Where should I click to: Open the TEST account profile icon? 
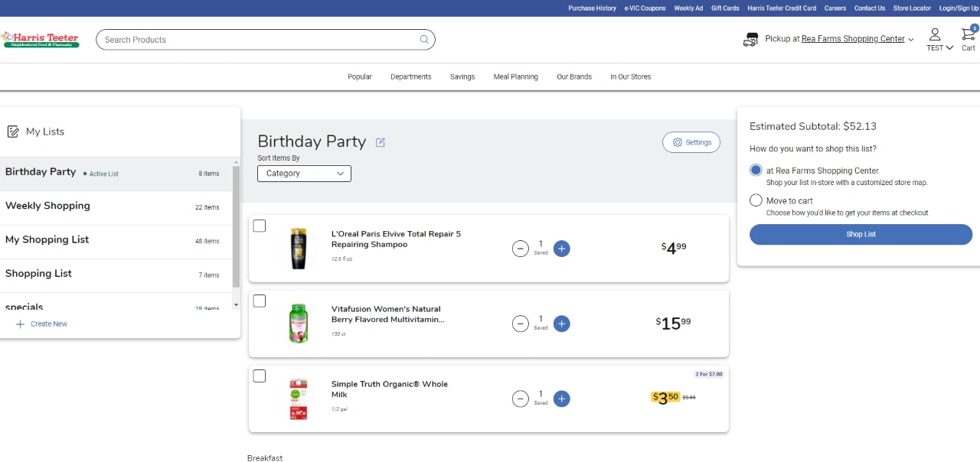click(935, 34)
